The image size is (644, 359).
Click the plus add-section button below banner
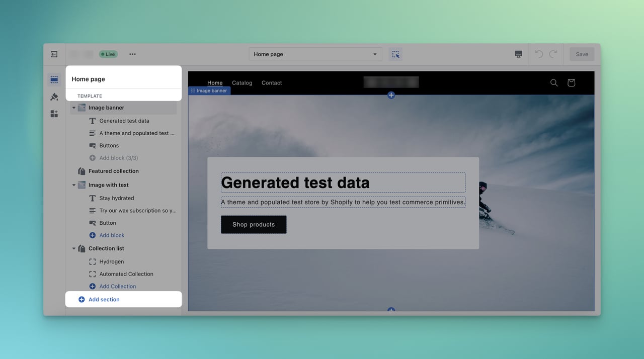pos(391,310)
